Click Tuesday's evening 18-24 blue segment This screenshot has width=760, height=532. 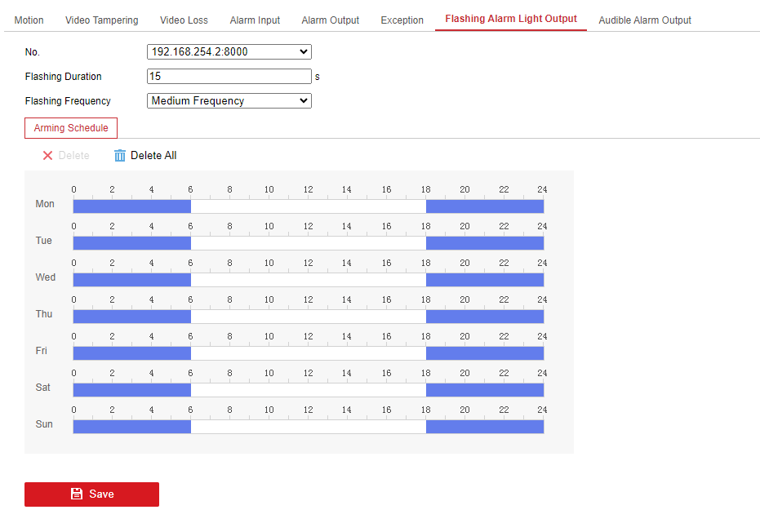[484, 243]
